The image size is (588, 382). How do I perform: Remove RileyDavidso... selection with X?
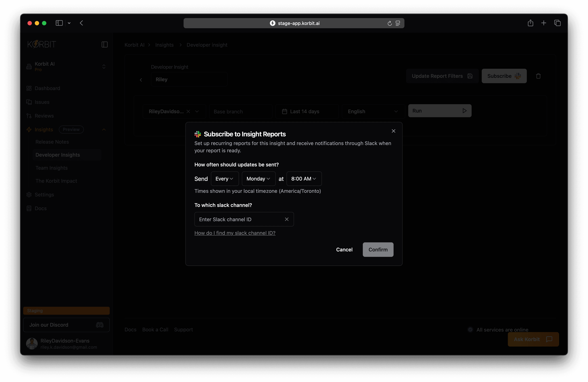click(x=188, y=112)
